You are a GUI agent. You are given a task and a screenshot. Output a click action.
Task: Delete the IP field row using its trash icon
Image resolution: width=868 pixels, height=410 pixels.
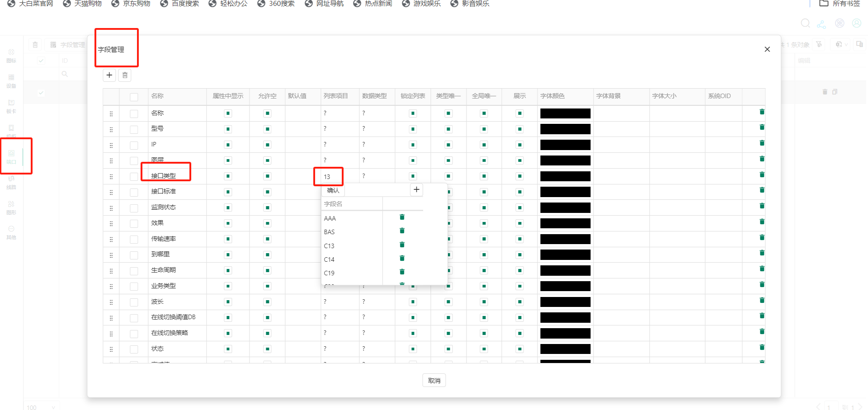762,143
